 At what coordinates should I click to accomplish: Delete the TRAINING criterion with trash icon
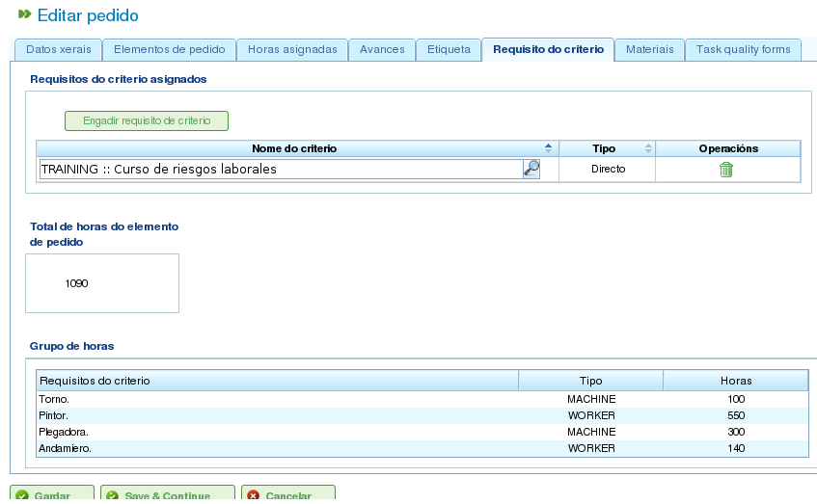(725, 170)
